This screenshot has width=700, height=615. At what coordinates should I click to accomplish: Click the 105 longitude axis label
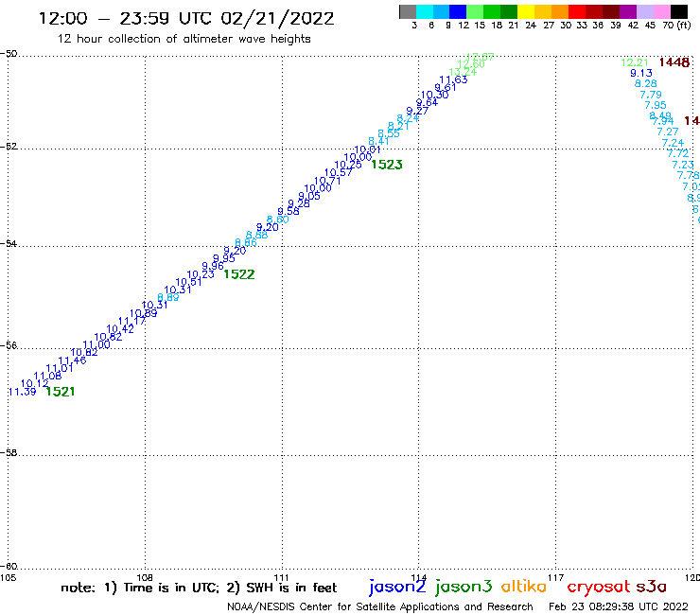pos(8,577)
